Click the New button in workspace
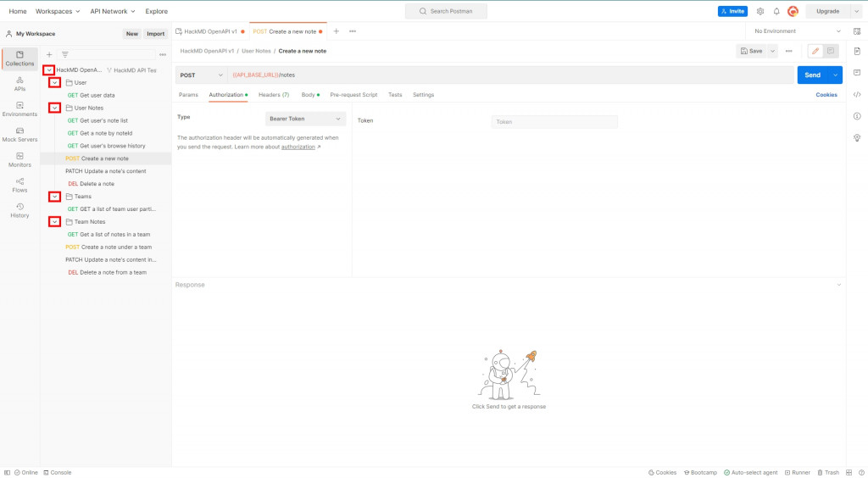868x478 pixels. tap(131, 34)
